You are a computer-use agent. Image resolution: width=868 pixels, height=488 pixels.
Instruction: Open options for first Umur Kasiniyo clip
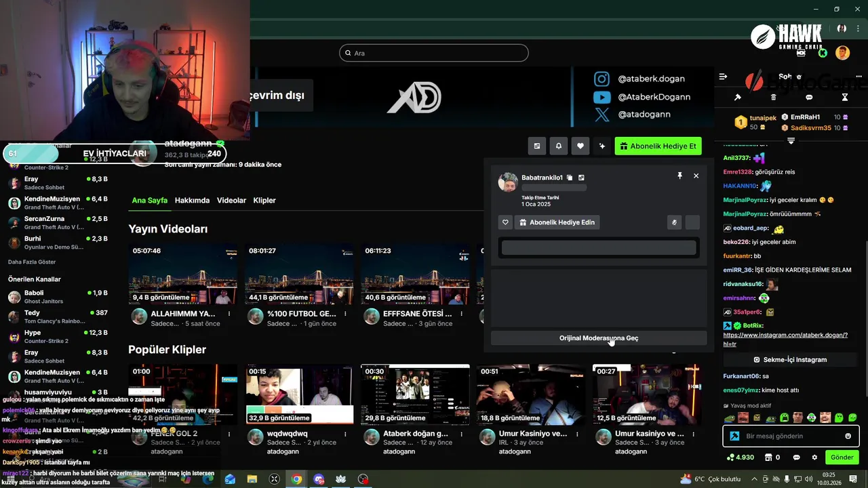coord(577,434)
